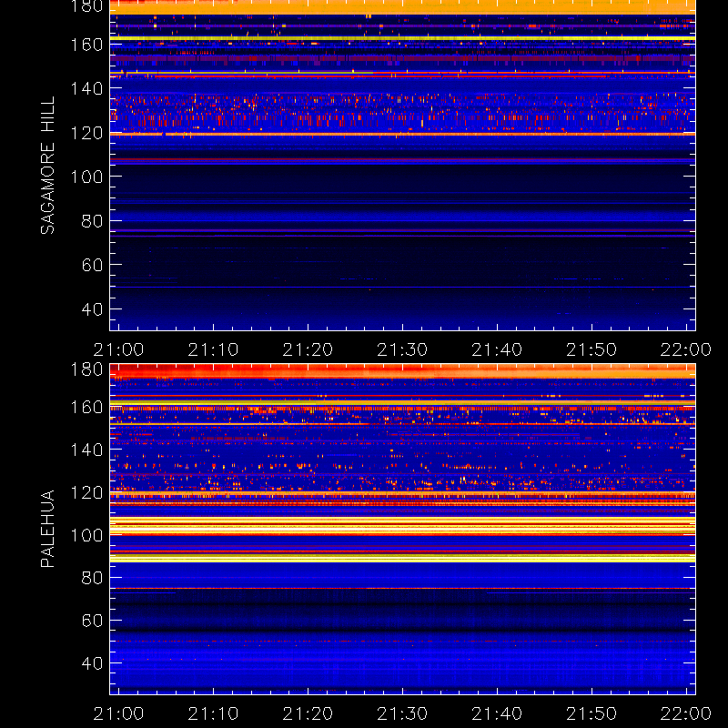Viewport: 728px width, 728px height.
Task: Click the PALEHUA axis title
Action: click(x=48, y=529)
